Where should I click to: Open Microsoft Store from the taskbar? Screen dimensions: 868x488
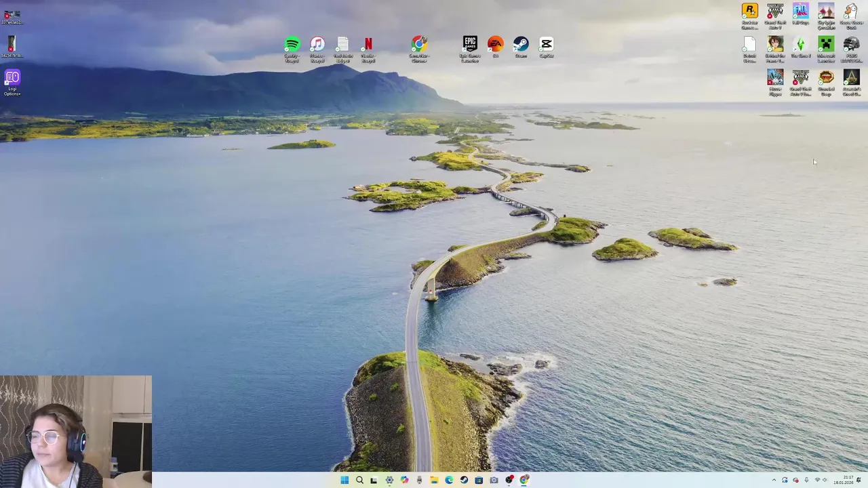pos(479,480)
